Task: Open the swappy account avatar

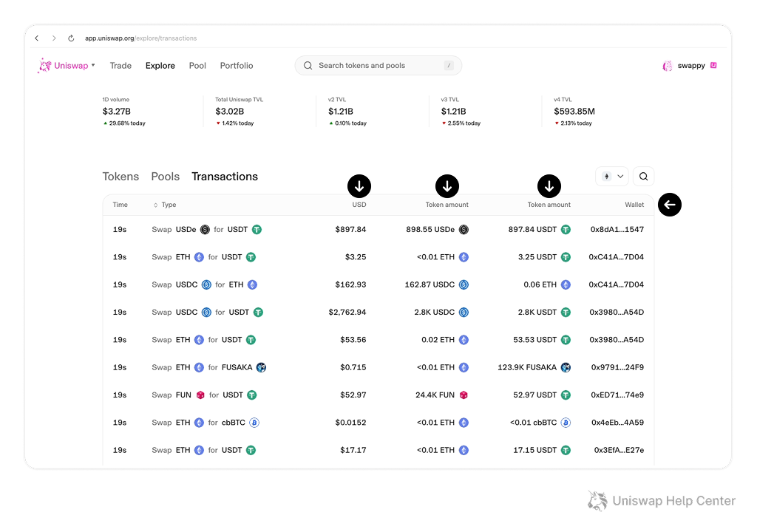Action: point(668,66)
